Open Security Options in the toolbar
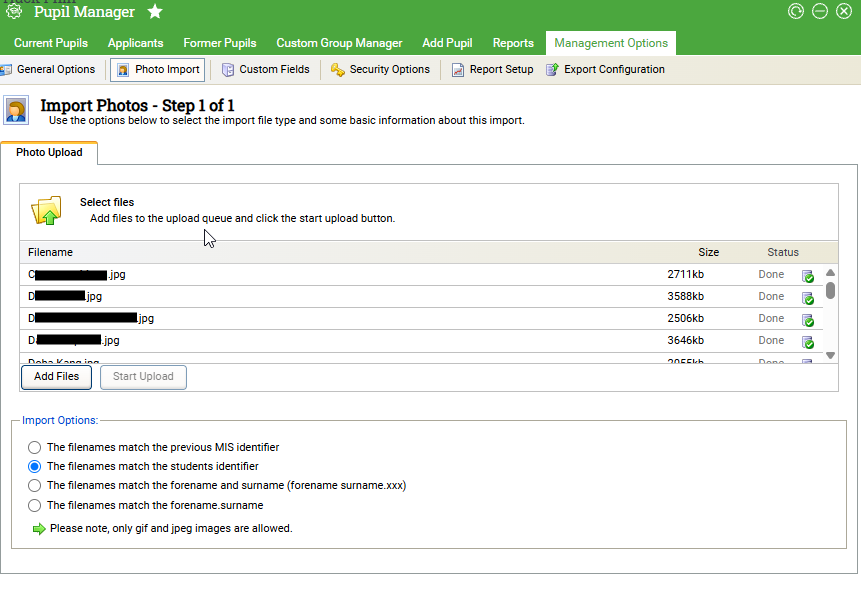 (x=381, y=70)
